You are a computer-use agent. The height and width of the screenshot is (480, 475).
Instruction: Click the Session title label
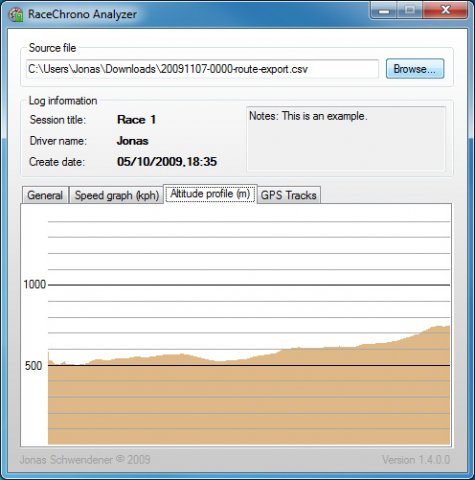click(58, 120)
